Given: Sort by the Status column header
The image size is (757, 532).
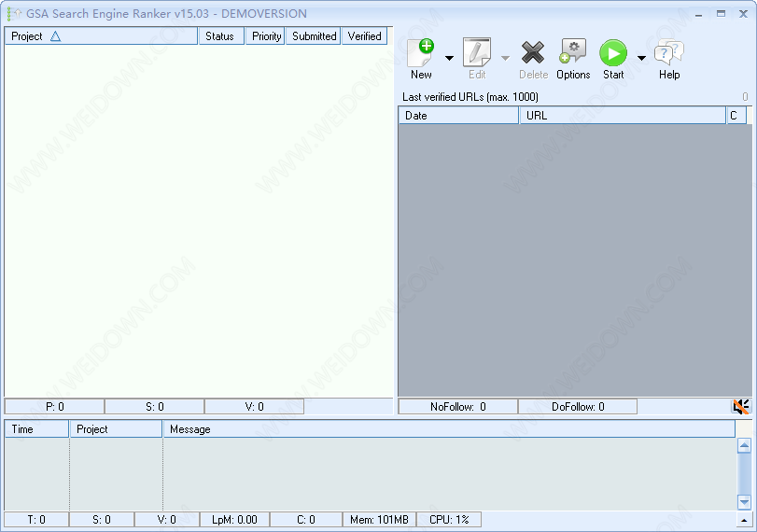Looking at the screenshot, I should (x=219, y=36).
